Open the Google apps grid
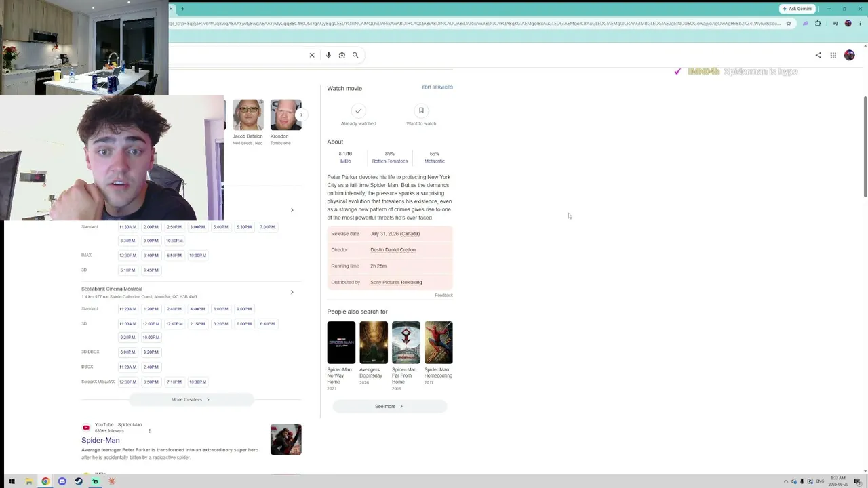 833,55
